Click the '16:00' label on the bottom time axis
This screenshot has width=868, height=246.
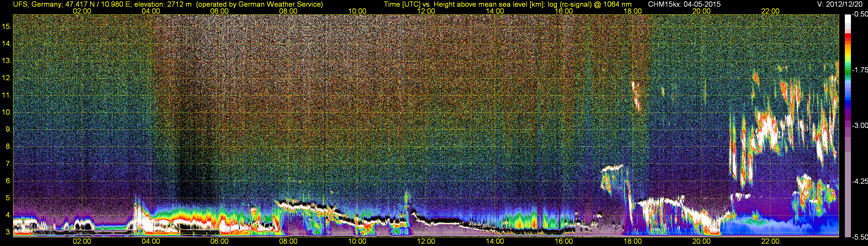564,241
